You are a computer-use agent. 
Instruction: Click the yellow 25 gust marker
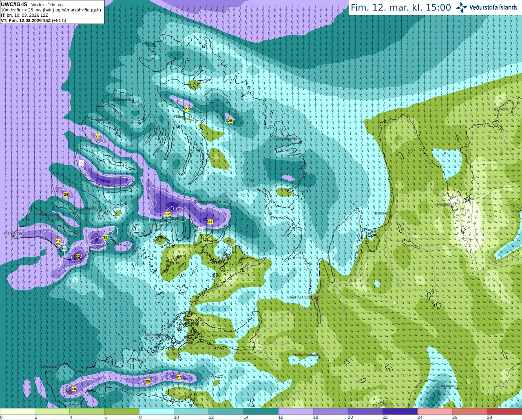[230, 121]
